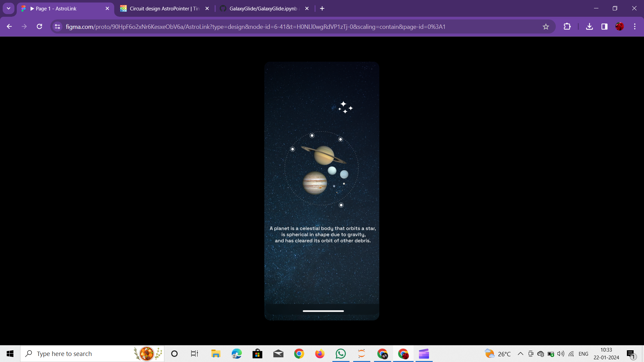Click the home indicator bar in the prototype
Screen dimensions: 644x362
[323, 311]
